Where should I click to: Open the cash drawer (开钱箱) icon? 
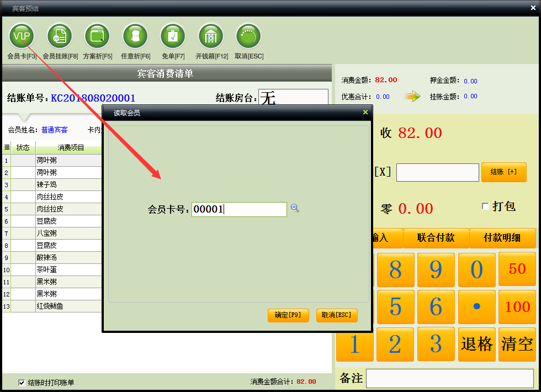pyautogui.click(x=211, y=36)
